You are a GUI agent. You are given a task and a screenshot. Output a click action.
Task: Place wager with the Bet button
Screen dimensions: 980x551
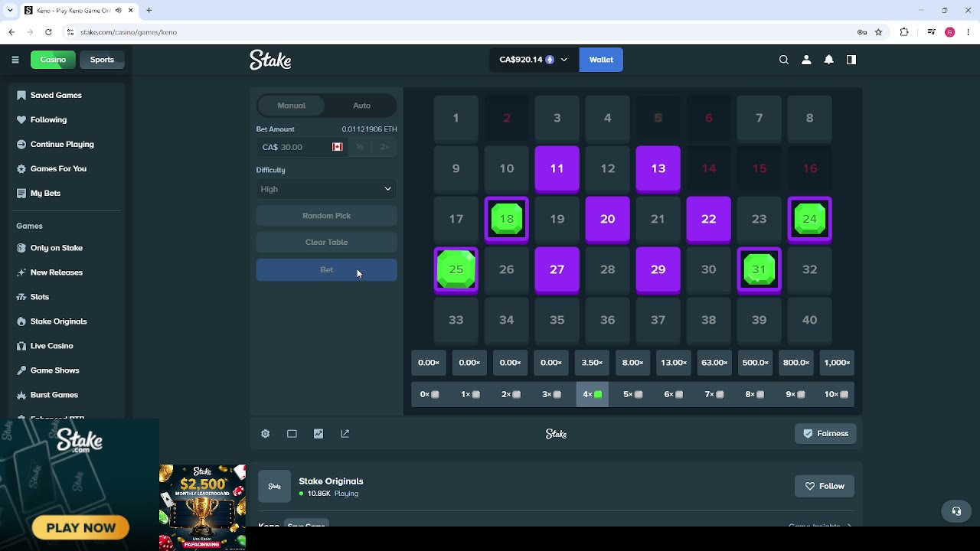pos(327,269)
